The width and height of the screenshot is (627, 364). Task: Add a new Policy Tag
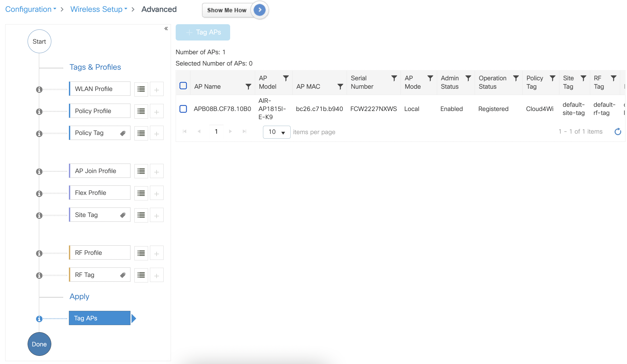(157, 133)
